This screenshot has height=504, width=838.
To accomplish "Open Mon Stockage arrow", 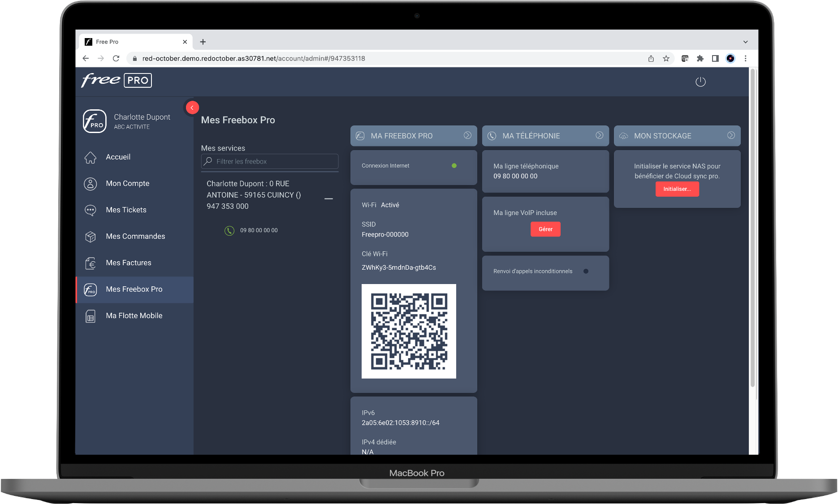I will click(x=731, y=135).
